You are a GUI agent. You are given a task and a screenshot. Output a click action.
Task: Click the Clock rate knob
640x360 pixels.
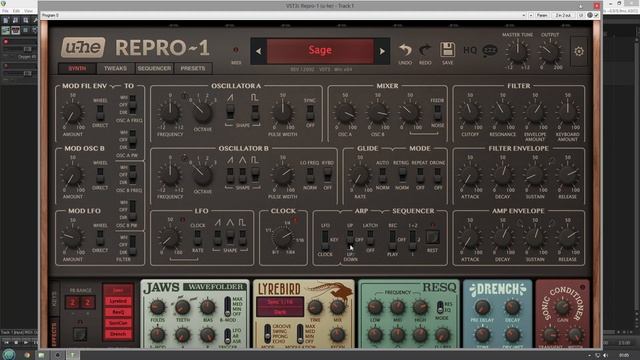point(283,237)
